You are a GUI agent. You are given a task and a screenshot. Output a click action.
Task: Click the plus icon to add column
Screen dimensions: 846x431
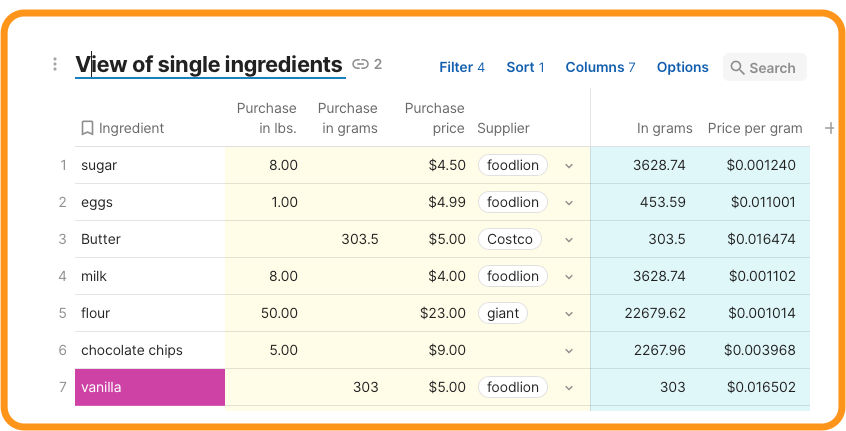click(x=829, y=128)
